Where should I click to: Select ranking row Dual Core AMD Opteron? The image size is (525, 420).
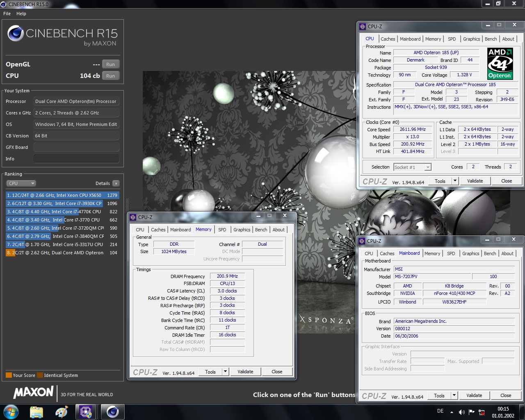(x=62, y=253)
